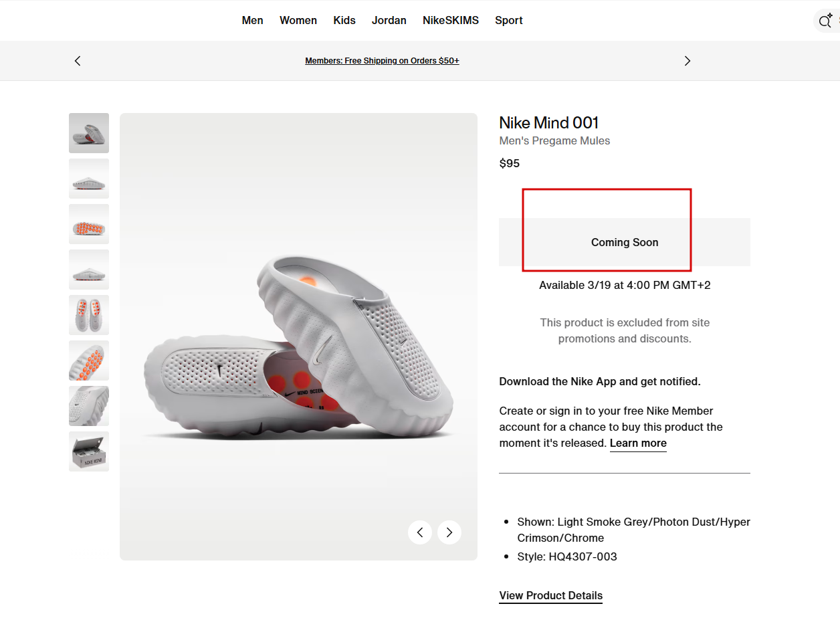Go to the previous promo banner message
This screenshot has width=840, height=618.
pos(78,61)
